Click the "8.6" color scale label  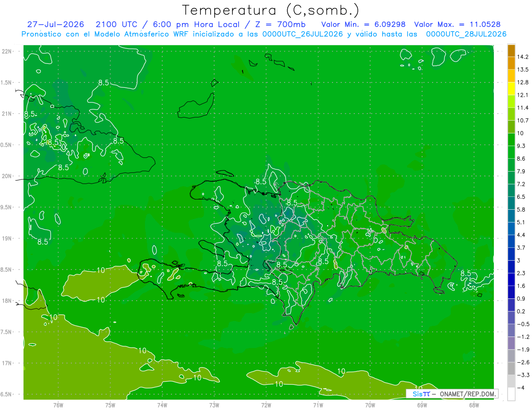pos(522,159)
